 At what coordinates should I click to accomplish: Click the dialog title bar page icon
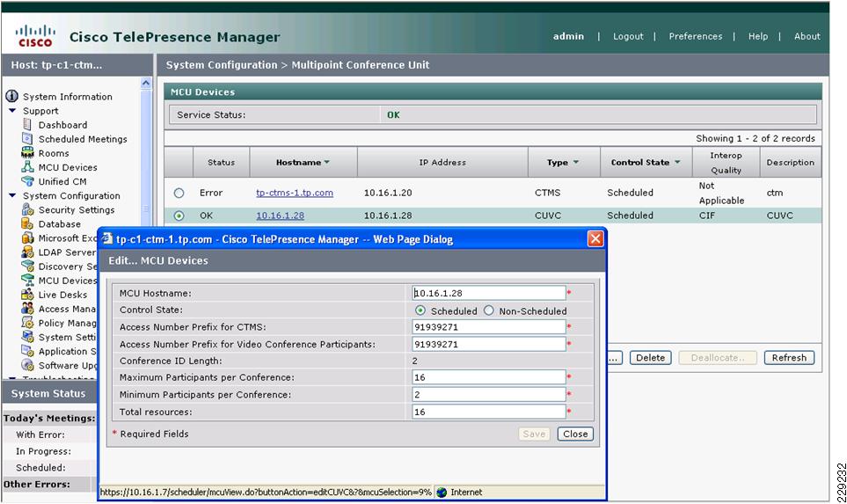click(x=107, y=238)
